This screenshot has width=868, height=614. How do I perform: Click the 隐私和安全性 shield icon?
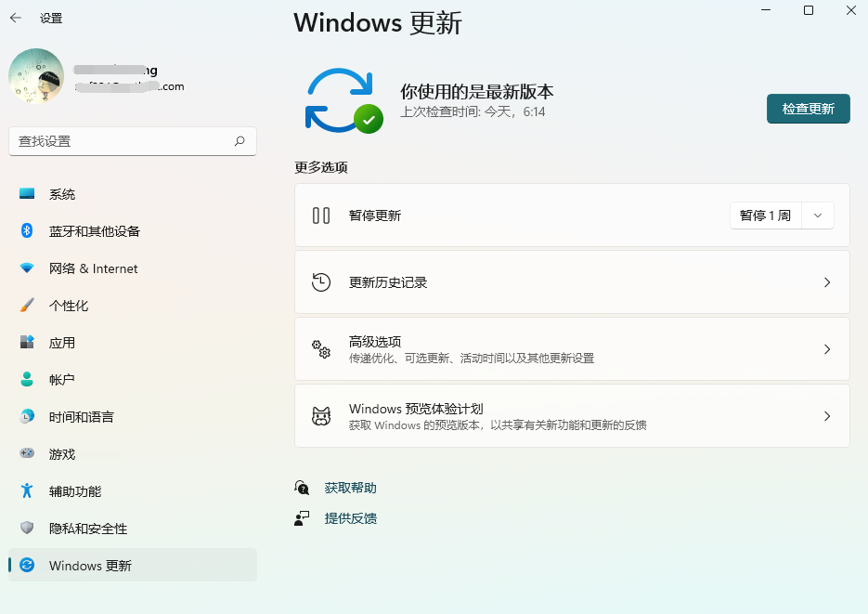[x=27, y=528]
